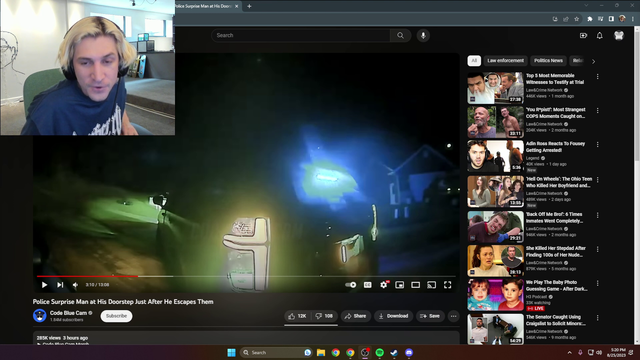Open the Create video icon
Viewport: 640px width, 360px height.
583,36
